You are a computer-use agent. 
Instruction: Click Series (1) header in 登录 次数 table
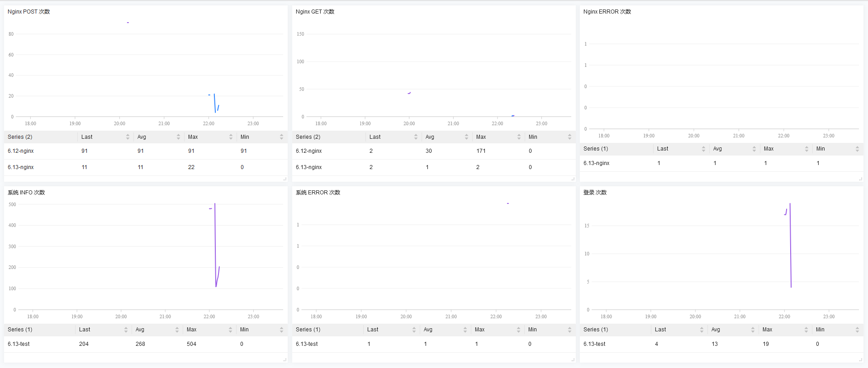click(596, 330)
